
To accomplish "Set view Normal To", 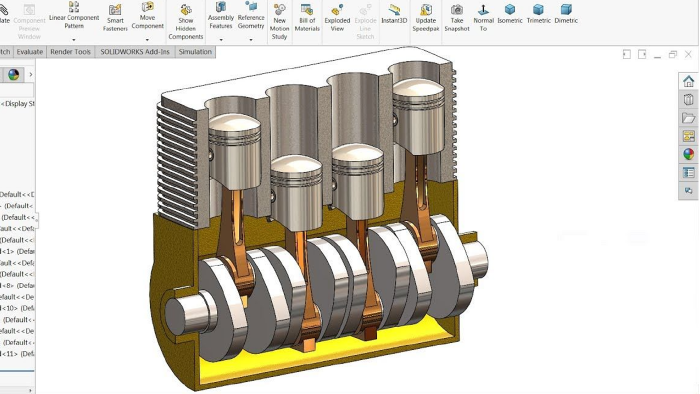I will 483,18.
